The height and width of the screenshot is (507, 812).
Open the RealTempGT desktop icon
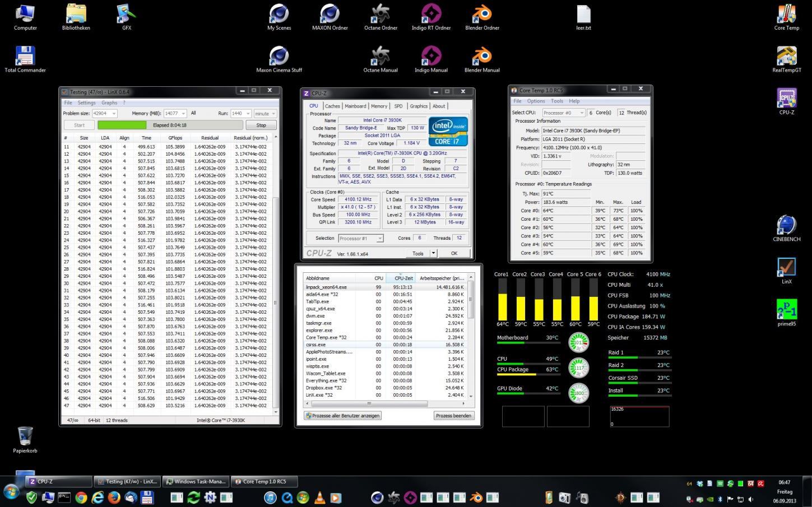point(786,59)
